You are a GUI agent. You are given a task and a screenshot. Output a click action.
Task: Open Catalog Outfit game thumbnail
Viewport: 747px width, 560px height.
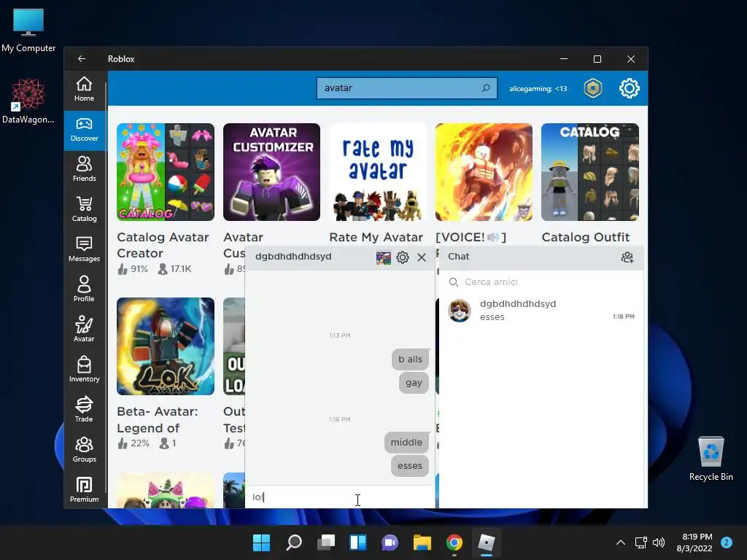(x=589, y=172)
